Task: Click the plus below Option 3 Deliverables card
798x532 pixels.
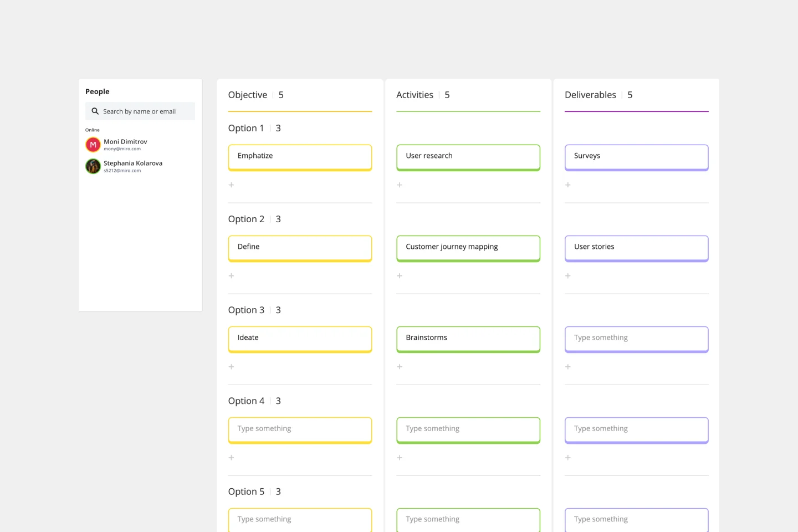Action: 568,367
